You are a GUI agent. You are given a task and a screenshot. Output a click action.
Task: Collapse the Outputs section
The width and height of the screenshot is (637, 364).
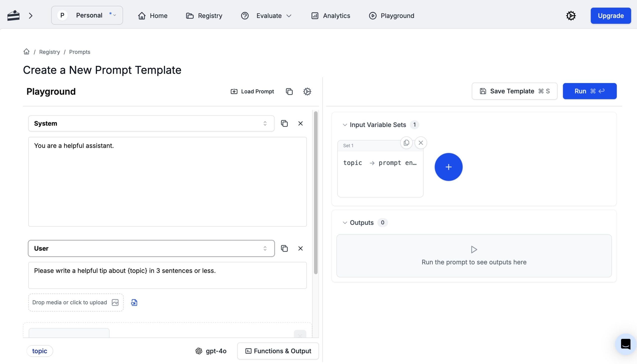click(344, 223)
